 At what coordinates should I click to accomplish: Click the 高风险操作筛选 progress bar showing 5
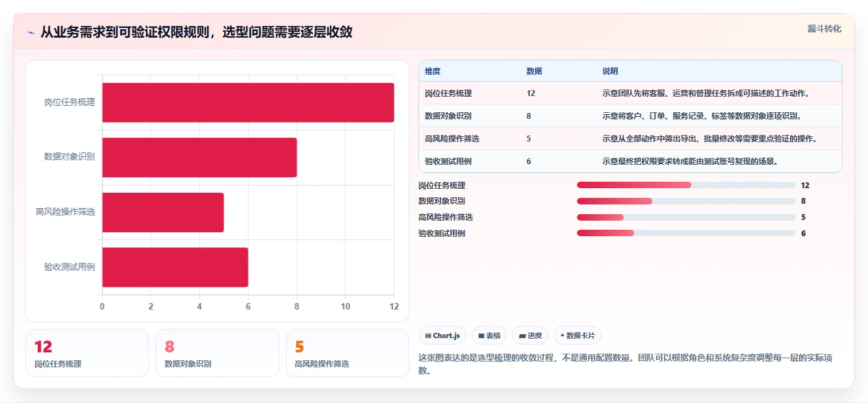pos(686,217)
